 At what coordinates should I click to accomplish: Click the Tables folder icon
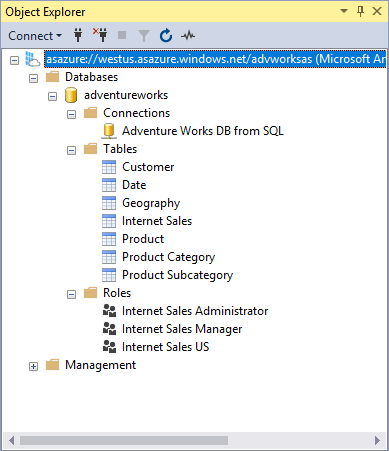pyautogui.click(x=90, y=149)
